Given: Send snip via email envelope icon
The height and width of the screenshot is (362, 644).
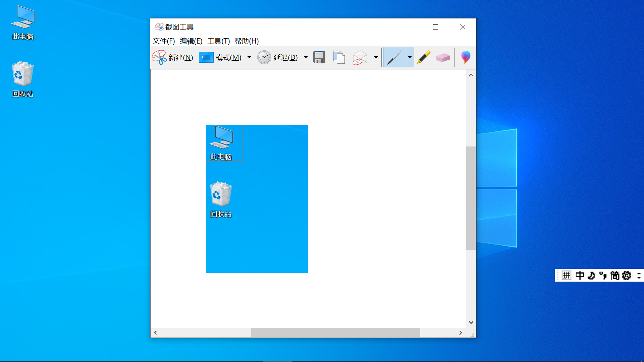Looking at the screenshot, I should (360, 57).
